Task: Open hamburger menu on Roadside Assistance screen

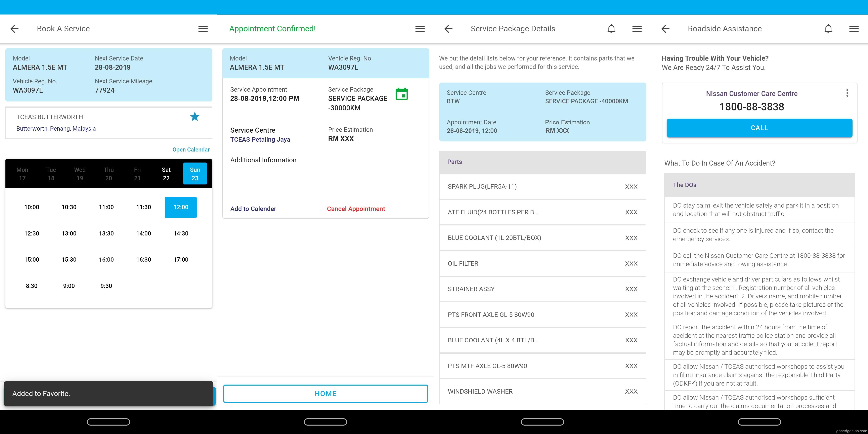Action: tap(854, 29)
